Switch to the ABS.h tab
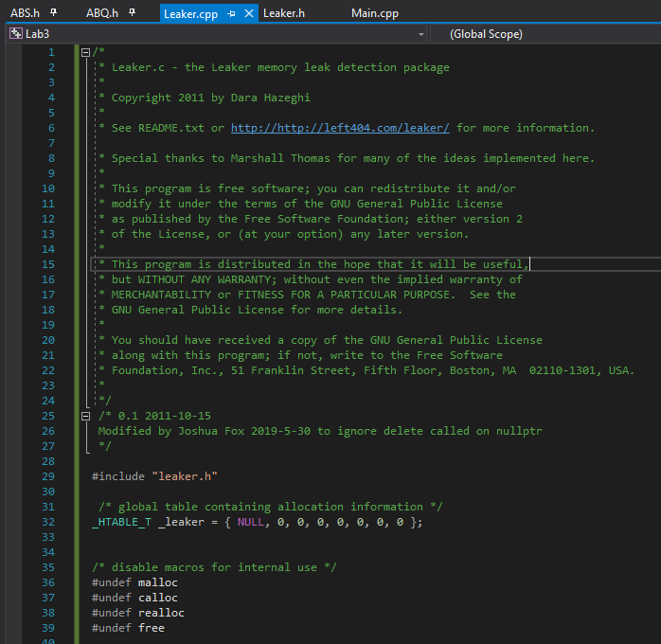661x644 pixels. click(25, 13)
